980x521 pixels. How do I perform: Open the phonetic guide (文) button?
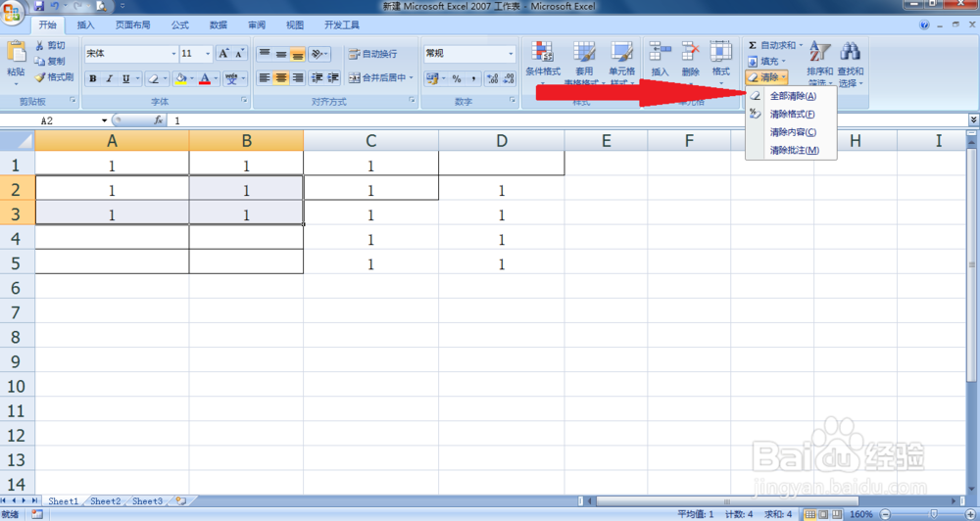[x=232, y=78]
